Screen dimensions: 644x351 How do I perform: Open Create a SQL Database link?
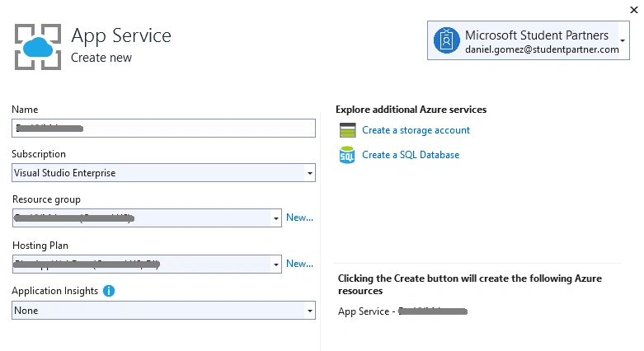pos(411,155)
